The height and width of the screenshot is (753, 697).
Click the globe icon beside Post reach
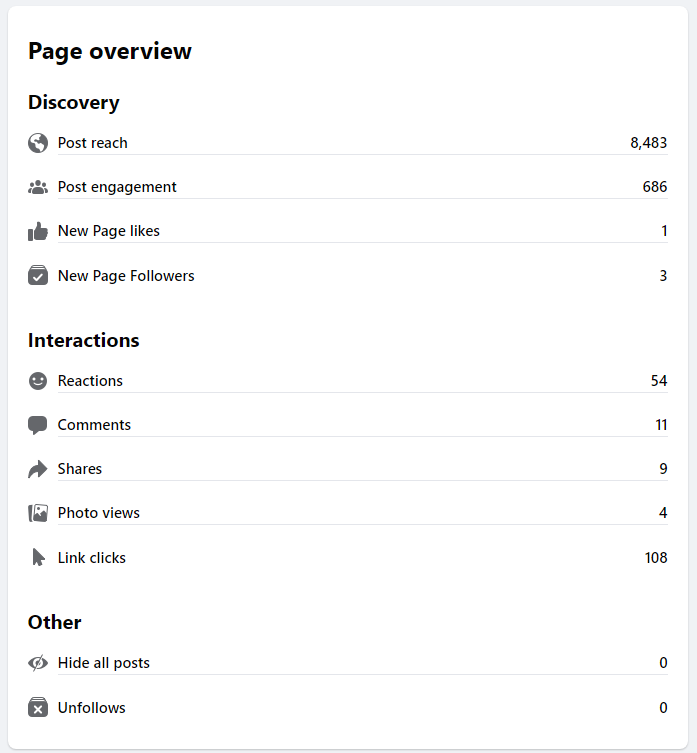point(38,143)
